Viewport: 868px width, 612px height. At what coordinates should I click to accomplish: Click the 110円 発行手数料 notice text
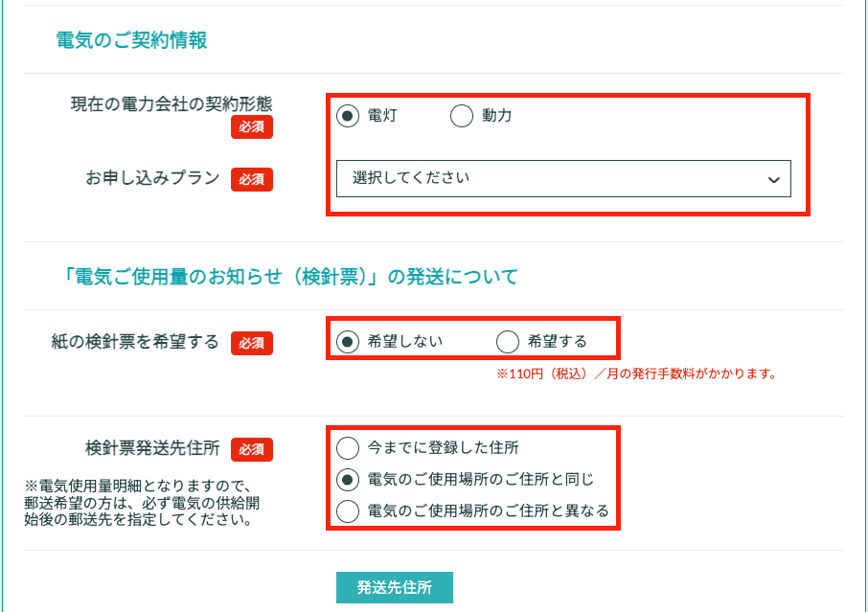pos(636,374)
